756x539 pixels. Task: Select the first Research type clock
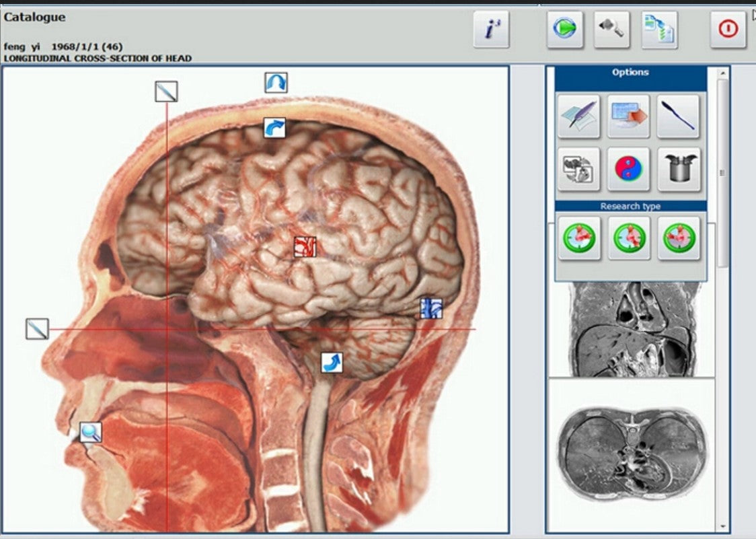[x=580, y=238]
